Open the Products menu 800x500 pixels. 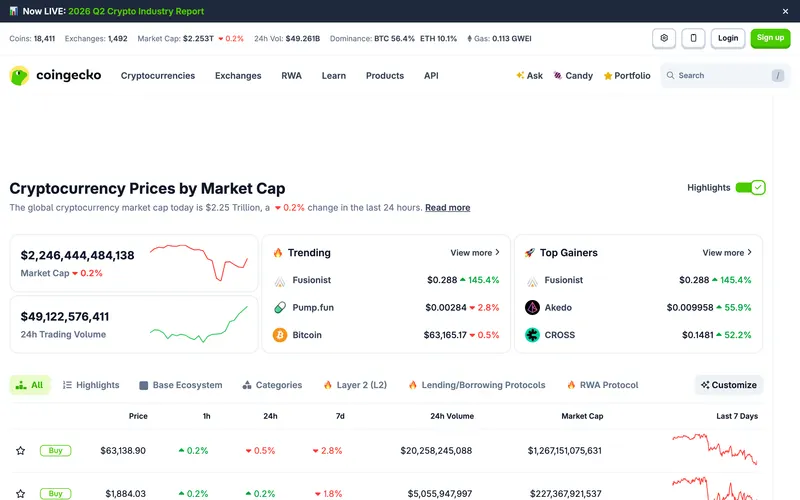pos(385,76)
